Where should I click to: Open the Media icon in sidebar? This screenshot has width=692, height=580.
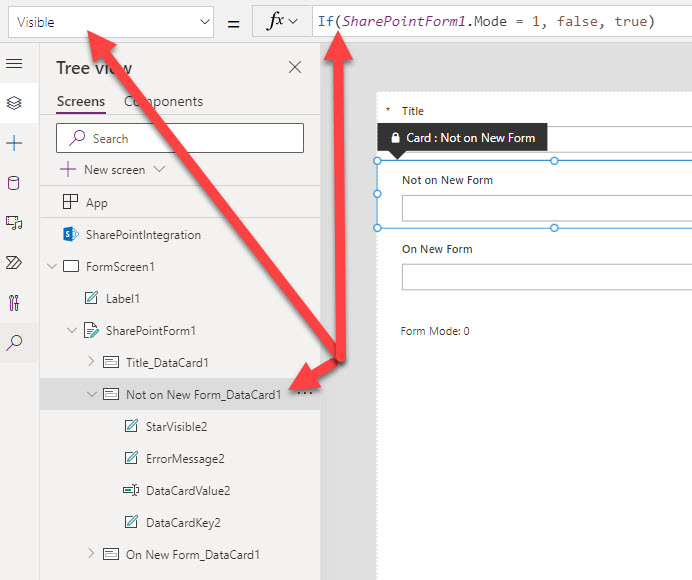[x=14, y=222]
